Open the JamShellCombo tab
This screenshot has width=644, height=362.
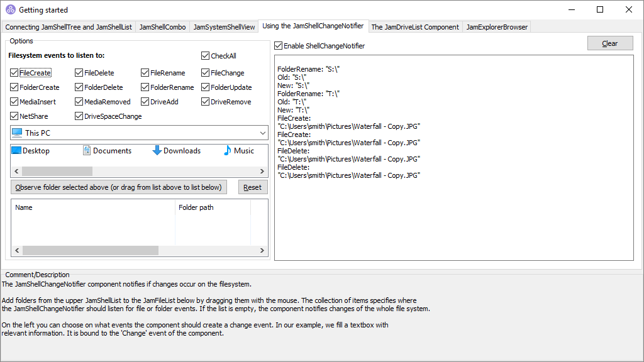(x=162, y=27)
